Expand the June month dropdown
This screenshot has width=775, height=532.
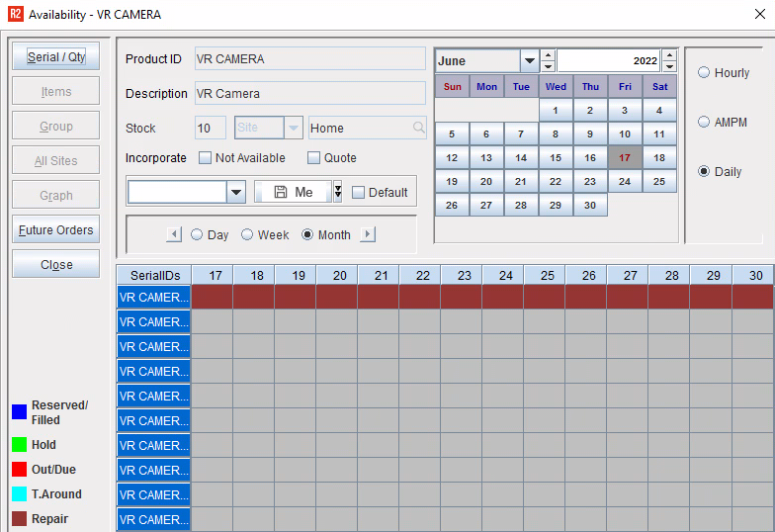530,61
